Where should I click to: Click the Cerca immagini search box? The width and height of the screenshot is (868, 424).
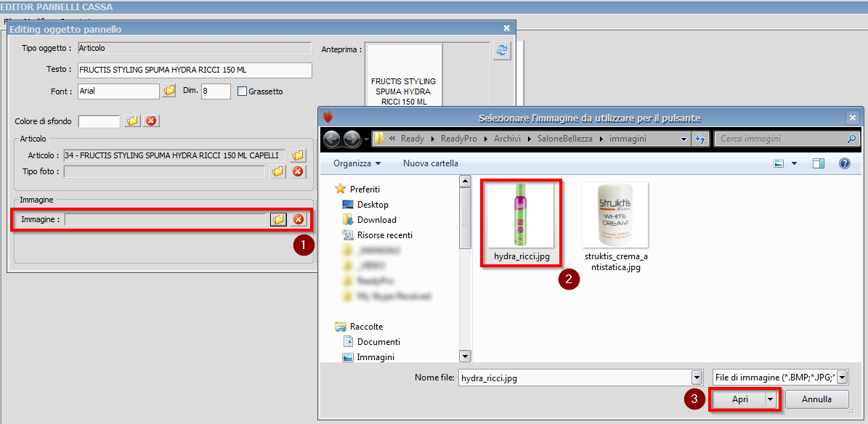point(787,139)
